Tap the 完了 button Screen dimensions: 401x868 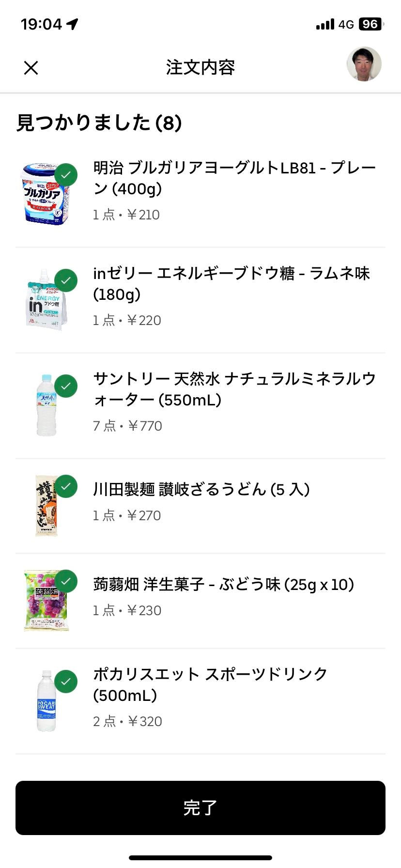(200, 807)
